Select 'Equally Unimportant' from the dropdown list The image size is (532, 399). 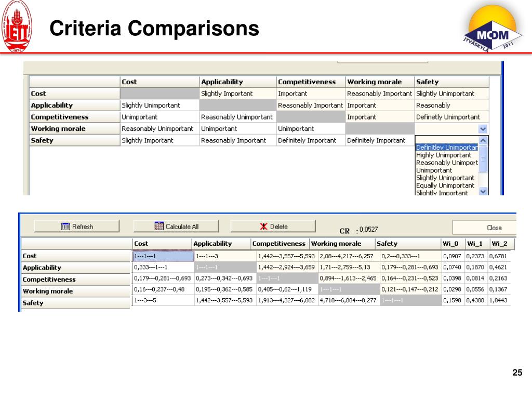(x=445, y=185)
